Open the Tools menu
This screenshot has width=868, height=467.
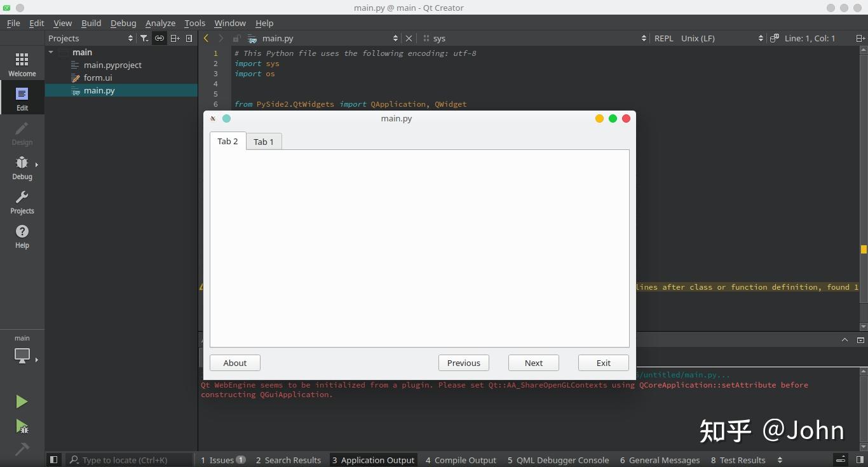pyautogui.click(x=194, y=23)
